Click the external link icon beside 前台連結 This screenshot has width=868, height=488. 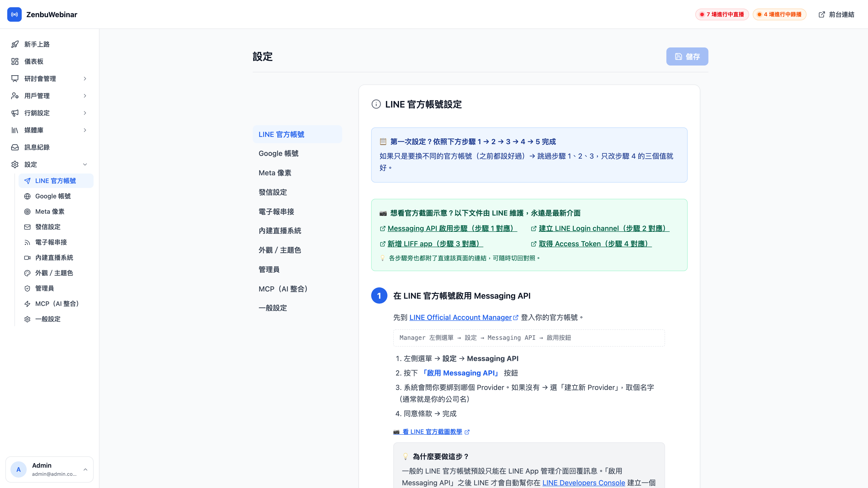coord(822,14)
